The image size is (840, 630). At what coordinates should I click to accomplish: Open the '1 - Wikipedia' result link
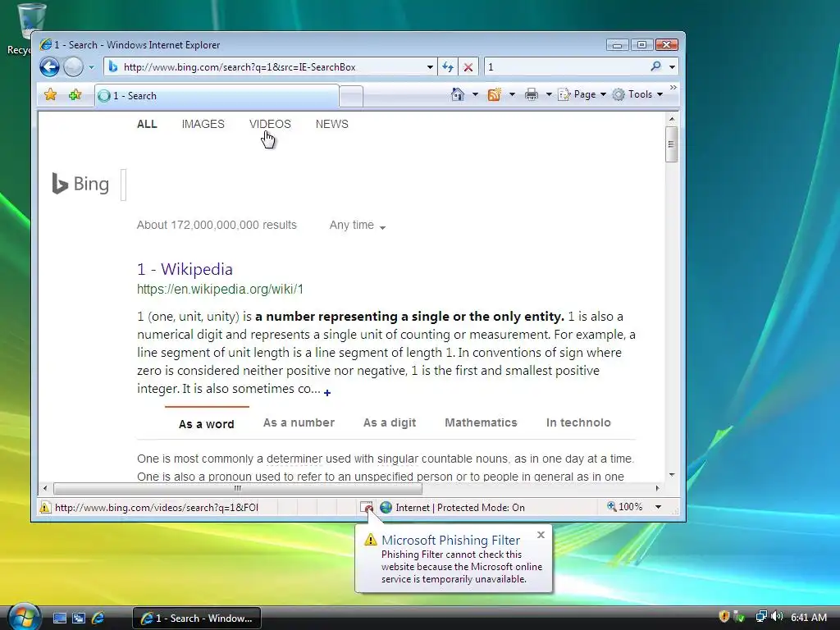pos(185,269)
